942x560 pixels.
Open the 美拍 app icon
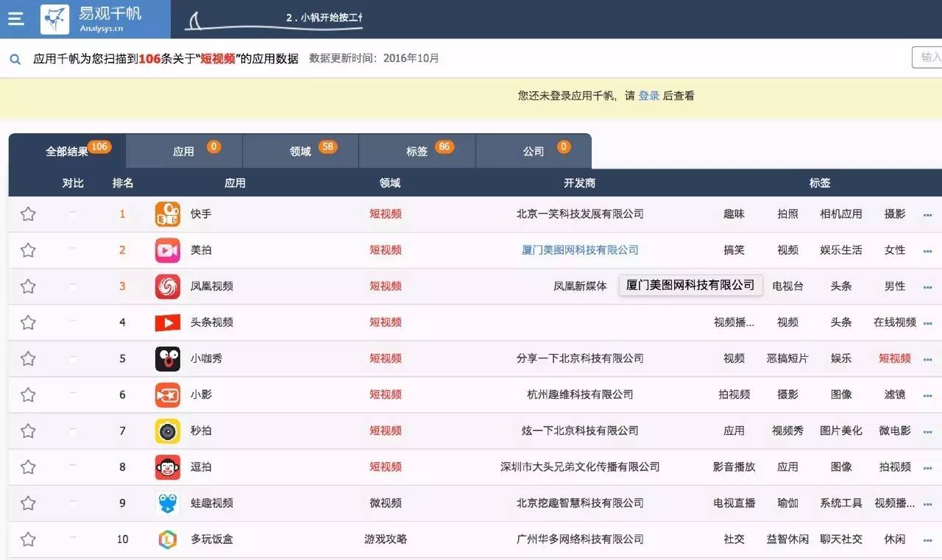click(168, 250)
